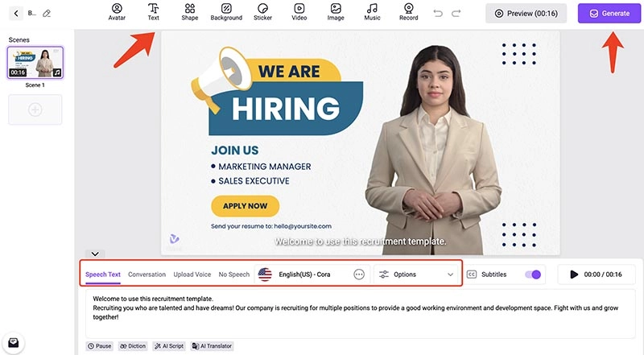Open the Record tool
Viewport: 644px width, 355px height.
tap(408, 12)
